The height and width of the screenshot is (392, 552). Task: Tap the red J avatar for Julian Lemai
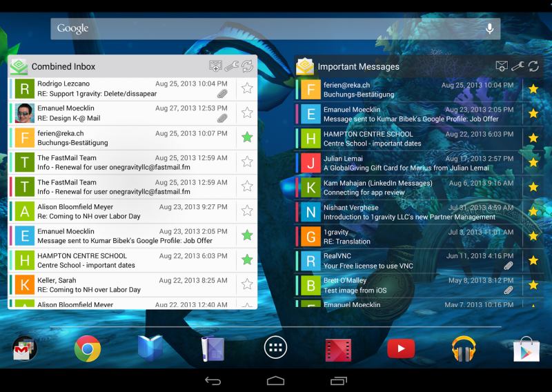(x=311, y=163)
